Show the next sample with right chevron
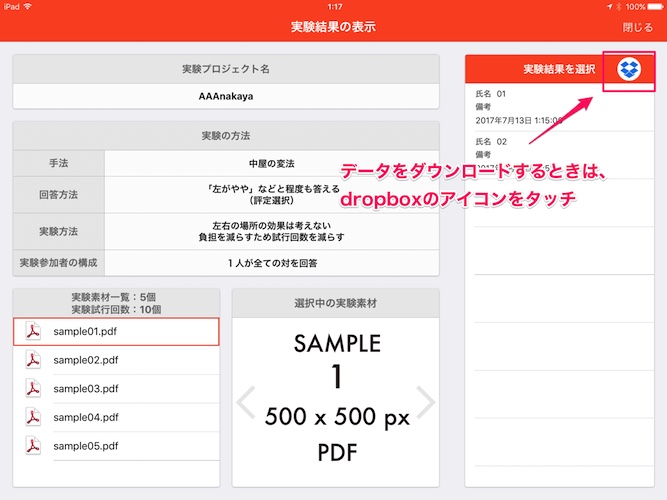 click(426, 402)
